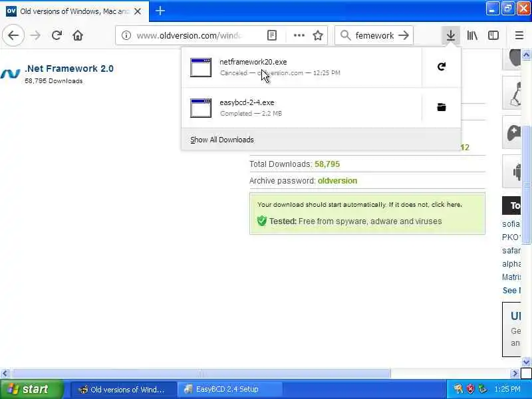Bookmark this page with the star
The image size is (532, 399).
[x=318, y=35]
